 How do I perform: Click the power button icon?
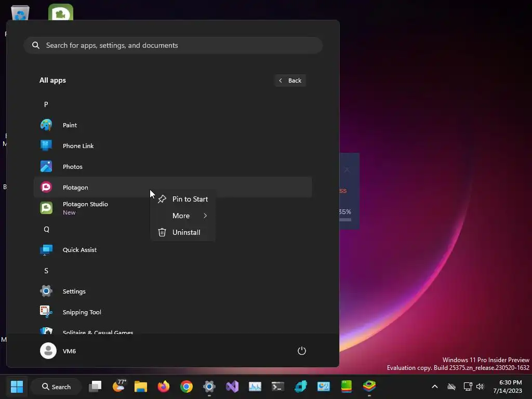(x=302, y=351)
